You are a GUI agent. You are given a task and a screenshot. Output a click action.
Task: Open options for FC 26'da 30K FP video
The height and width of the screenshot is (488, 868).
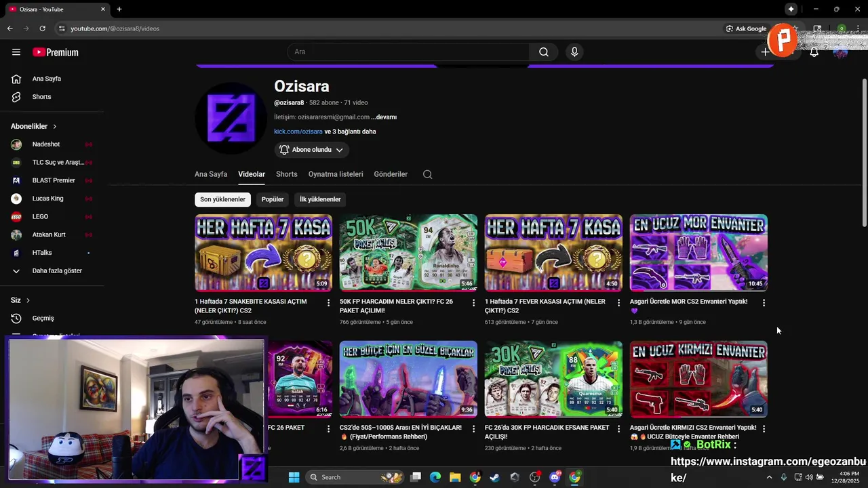(x=618, y=429)
